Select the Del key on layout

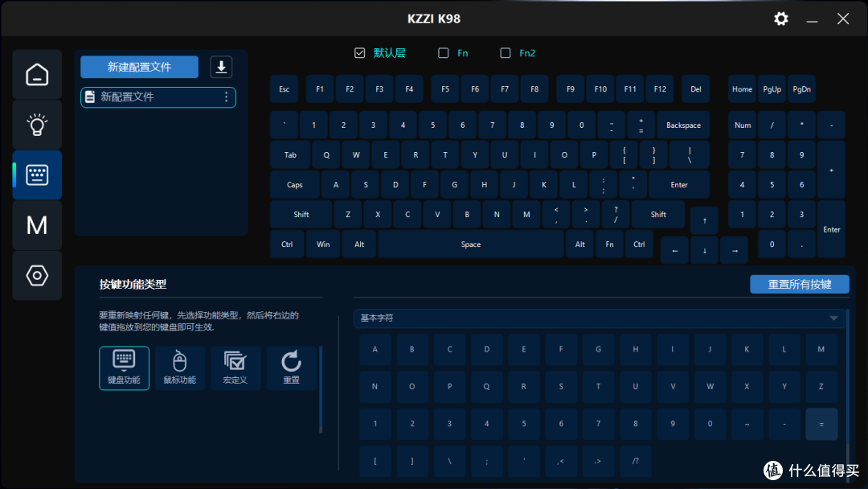(x=696, y=89)
